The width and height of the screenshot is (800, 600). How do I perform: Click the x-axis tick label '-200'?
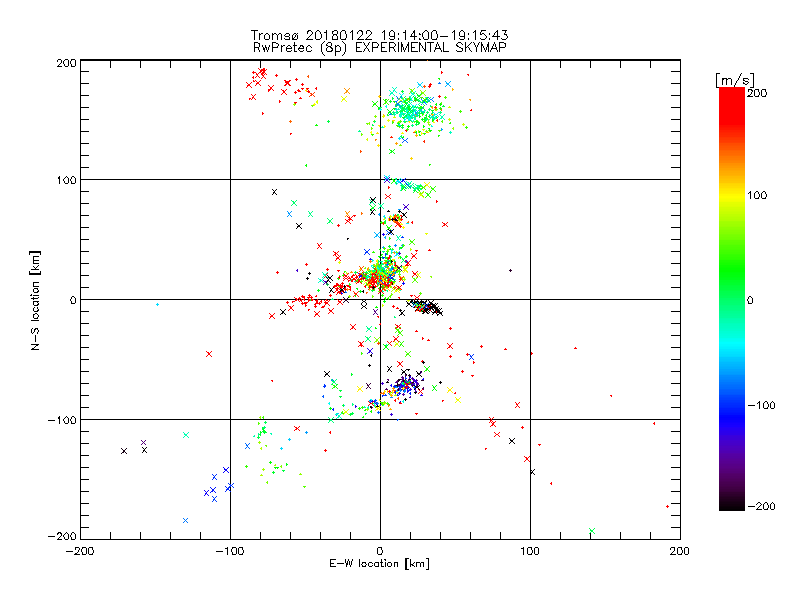pyautogui.click(x=80, y=551)
